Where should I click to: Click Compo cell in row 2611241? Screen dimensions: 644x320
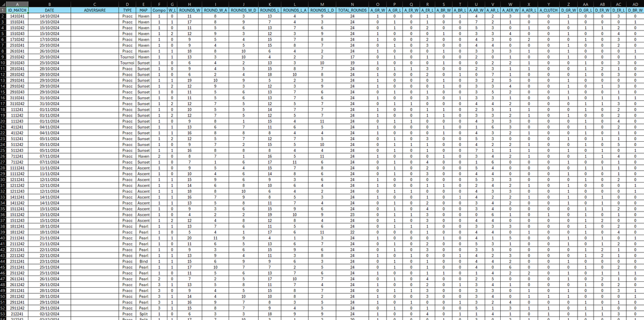tap(159, 279)
